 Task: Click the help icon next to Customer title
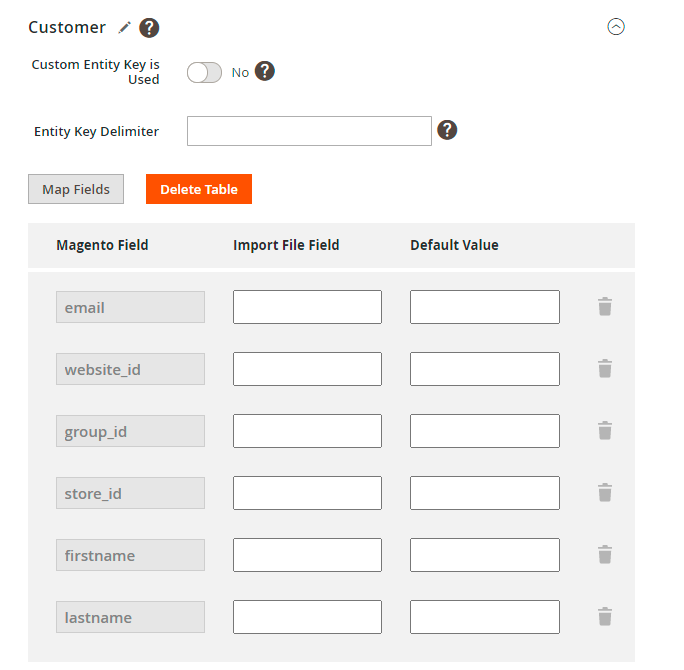149,28
